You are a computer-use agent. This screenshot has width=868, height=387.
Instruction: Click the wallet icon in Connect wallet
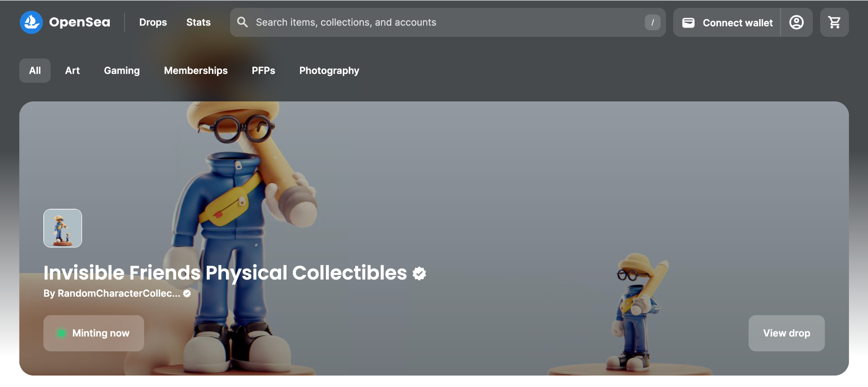[x=688, y=22]
